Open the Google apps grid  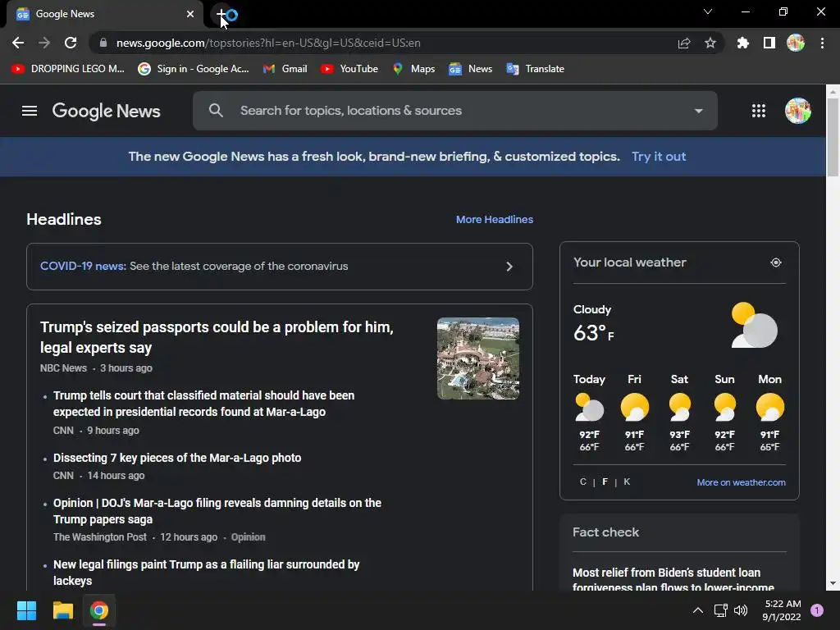[759, 111]
